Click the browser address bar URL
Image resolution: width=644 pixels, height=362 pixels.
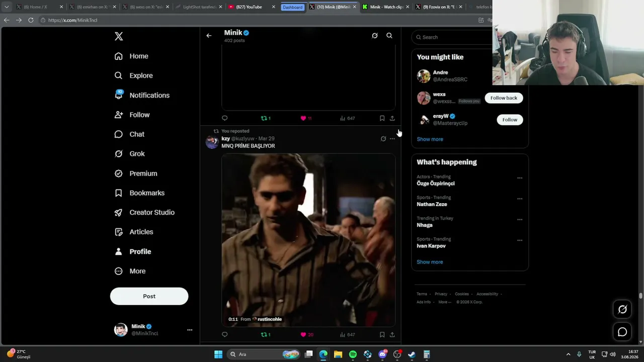[73, 20]
